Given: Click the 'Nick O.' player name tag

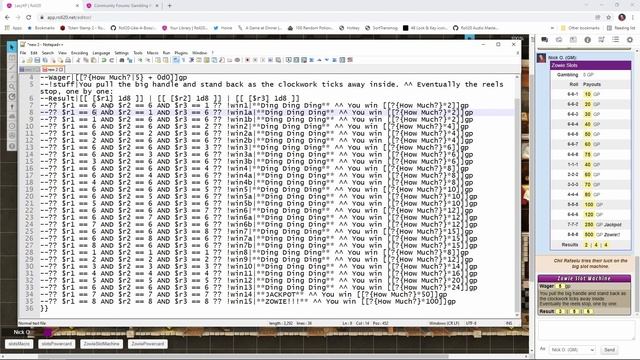Looking at the screenshot, I should click(x=22, y=332).
